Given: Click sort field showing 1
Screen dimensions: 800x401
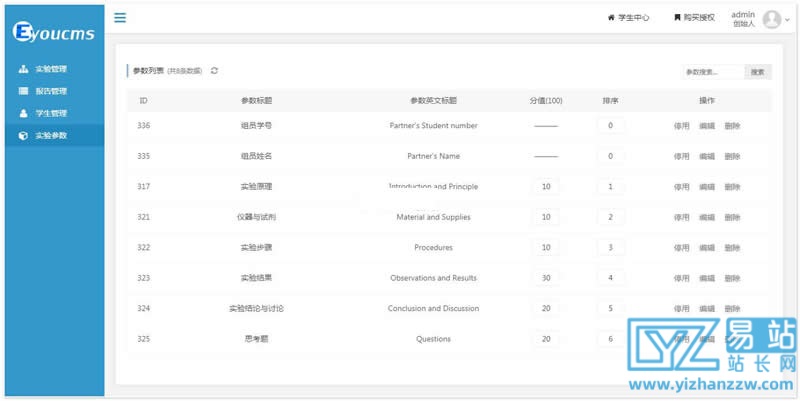Looking at the screenshot, I should (x=611, y=187).
